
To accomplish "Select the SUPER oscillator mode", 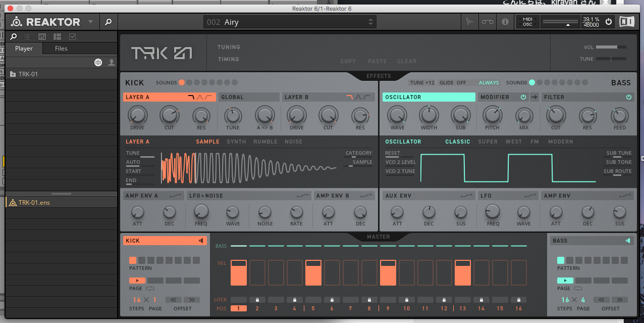I will point(488,142).
